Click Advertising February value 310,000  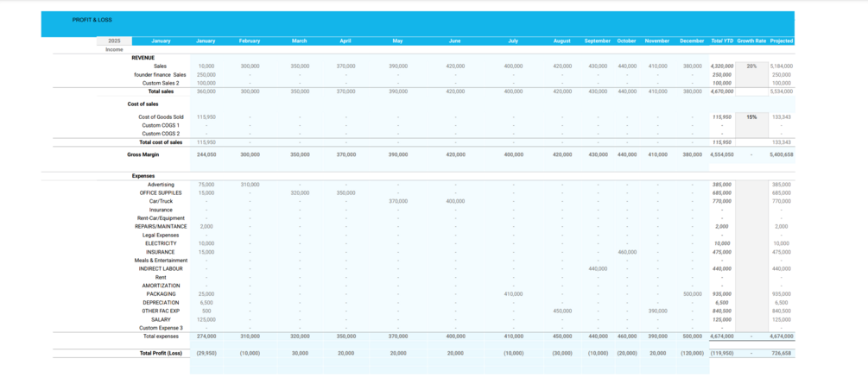[250, 184]
